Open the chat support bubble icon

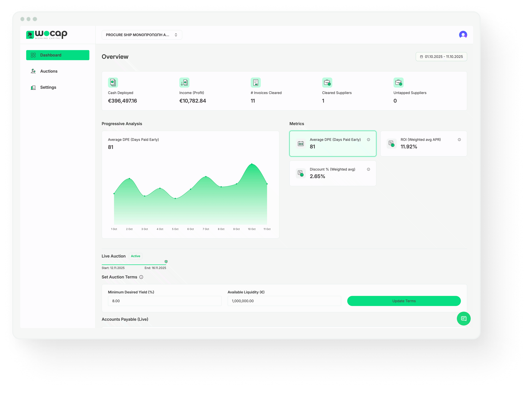[x=464, y=318]
